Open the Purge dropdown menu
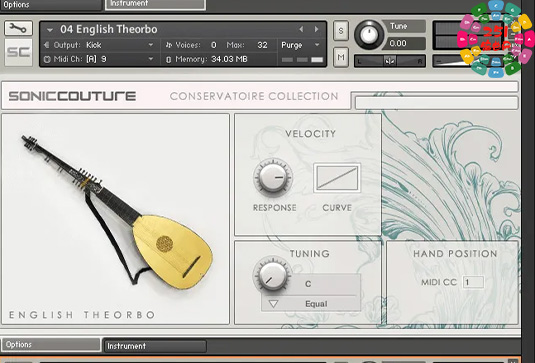This screenshot has width=535, height=363. click(x=300, y=45)
